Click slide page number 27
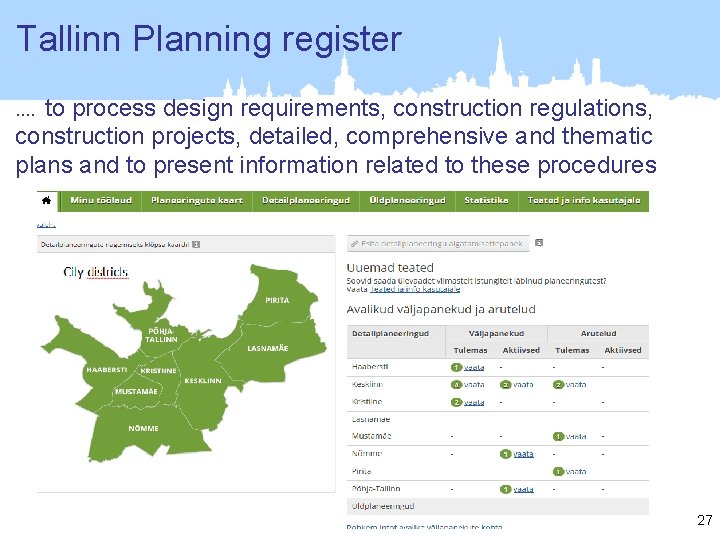 pos(704,520)
